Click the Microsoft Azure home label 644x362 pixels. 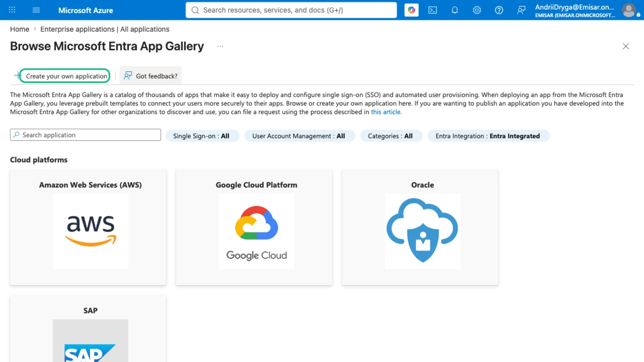click(x=86, y=10)
